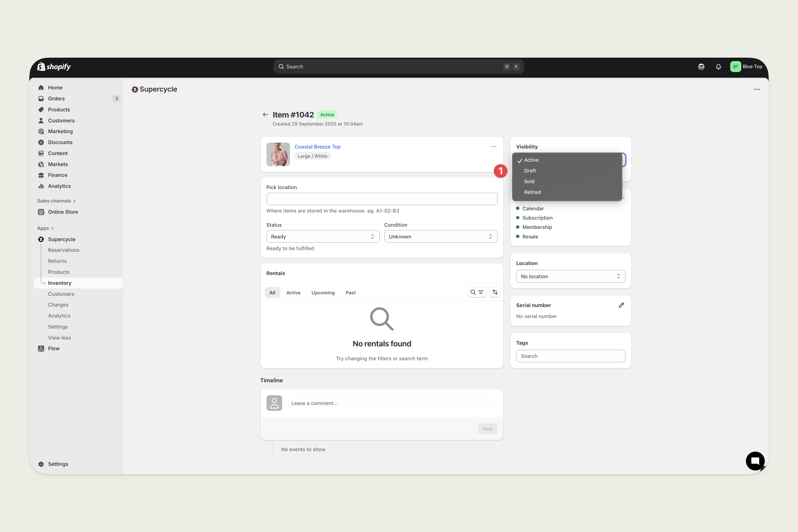Edit the serial number with pencil icon
The width and height of the screenshot is (798, 532).
point(621,305)
